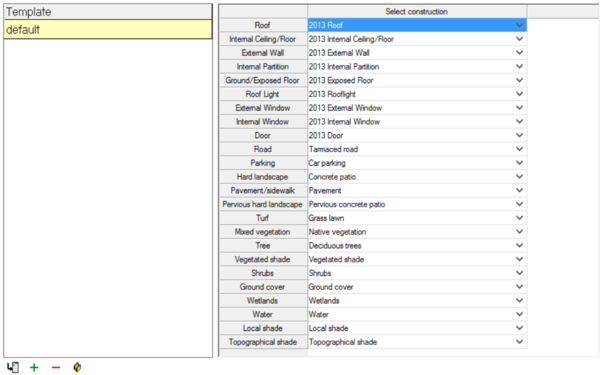Screen dimensions: 602x375
Task: Click the 'Roof Light' row label
Action: coord(263,94)
